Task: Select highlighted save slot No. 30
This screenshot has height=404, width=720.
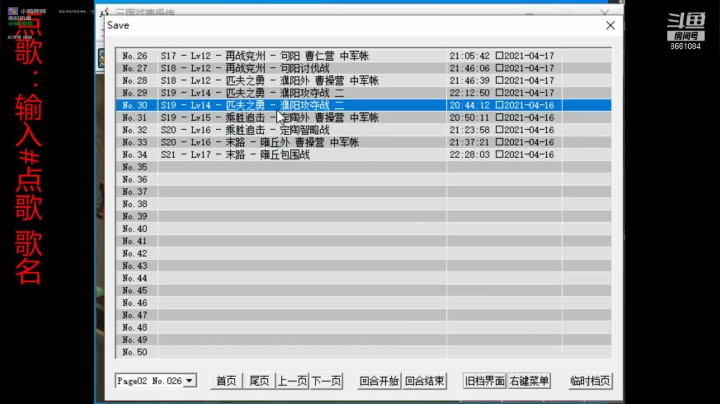Action: point(363,105)
